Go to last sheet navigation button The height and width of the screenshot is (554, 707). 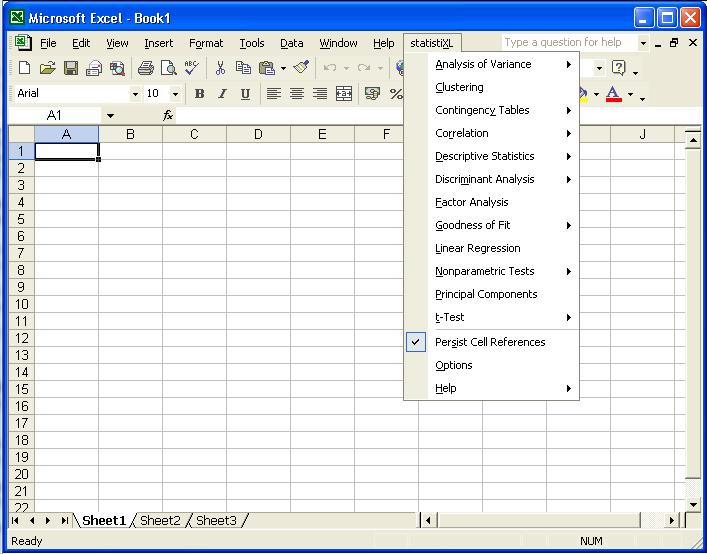point(65,521)
